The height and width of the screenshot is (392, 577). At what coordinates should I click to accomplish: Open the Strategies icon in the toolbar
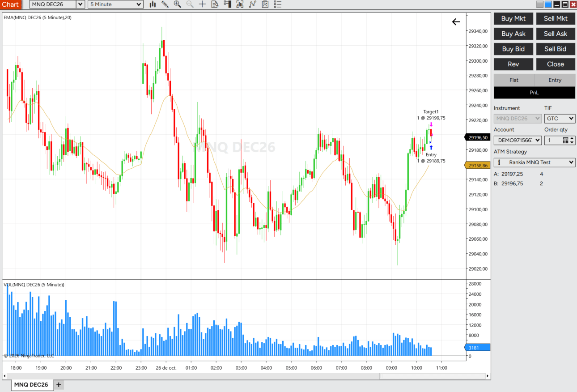(x=253, y=4)
